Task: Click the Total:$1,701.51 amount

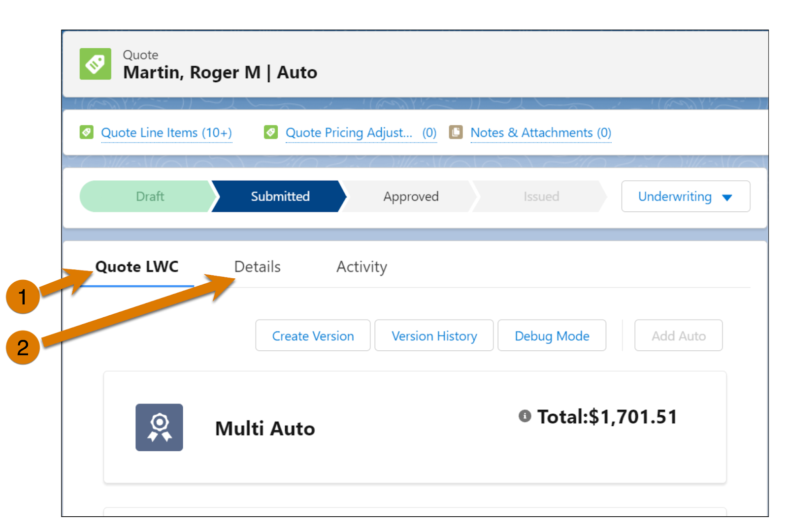Action: (x=607, y=417)
